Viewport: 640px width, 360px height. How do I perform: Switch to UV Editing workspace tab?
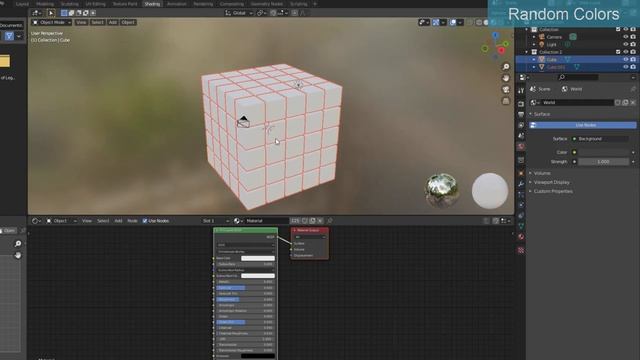pyautogui.click(x=96, y=4)
